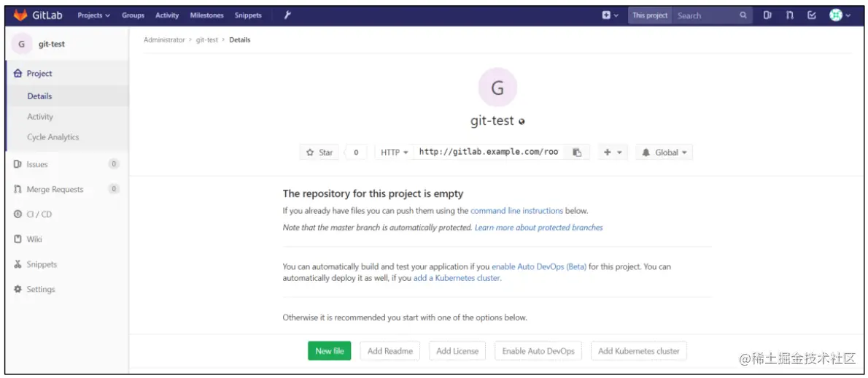Click the Merge Requests count badge
The height and width of the screenshot is (378, 868).
(x=114, y=189)
